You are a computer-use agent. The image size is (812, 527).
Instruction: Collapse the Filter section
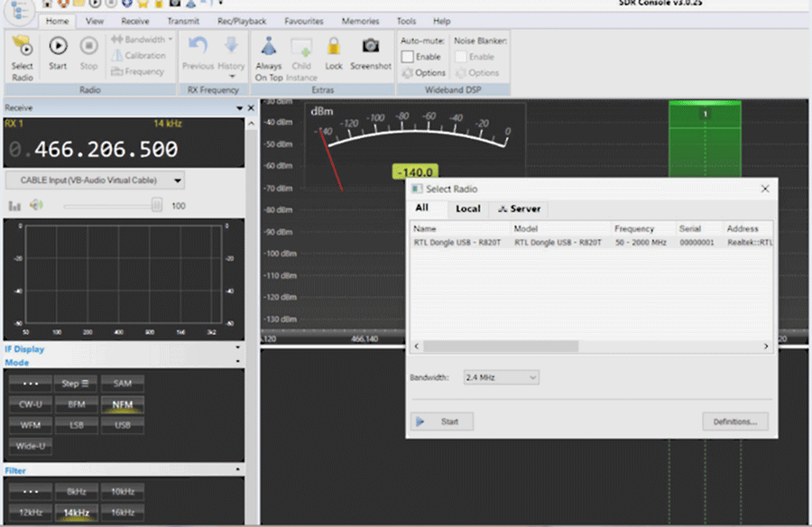(237, 469)
